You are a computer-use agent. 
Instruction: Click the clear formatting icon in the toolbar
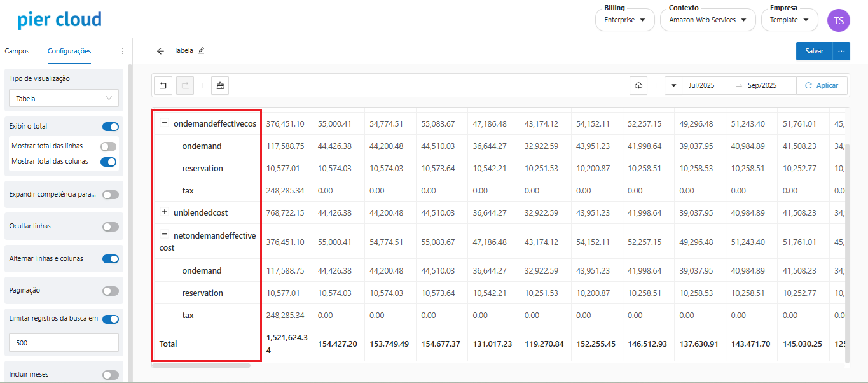pos(220,86)
